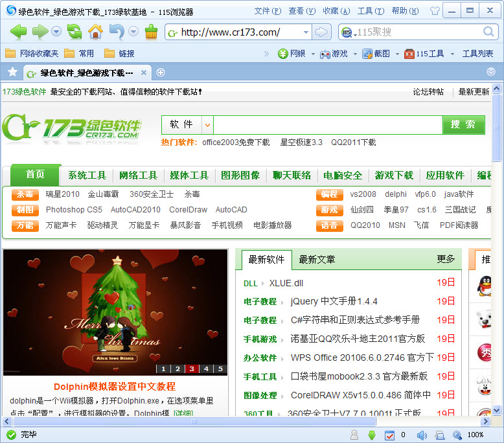Open the 文件(F) menu
Viewport: 504px width, 443px height.
(x=268, y=11)
